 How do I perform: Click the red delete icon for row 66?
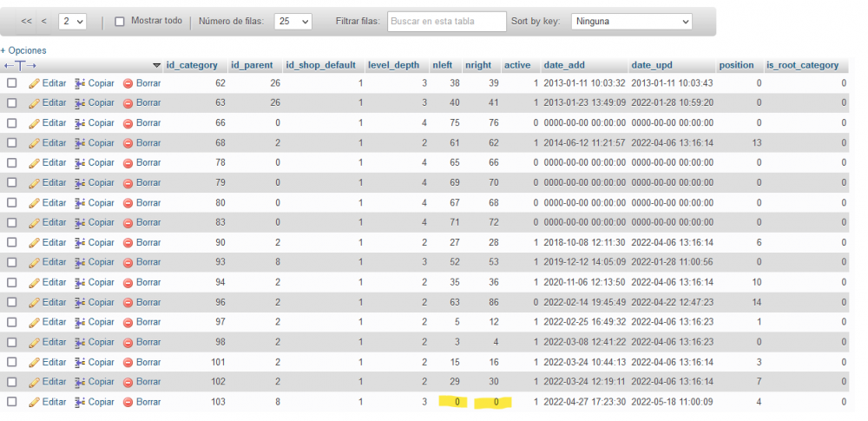coord(128,123)
